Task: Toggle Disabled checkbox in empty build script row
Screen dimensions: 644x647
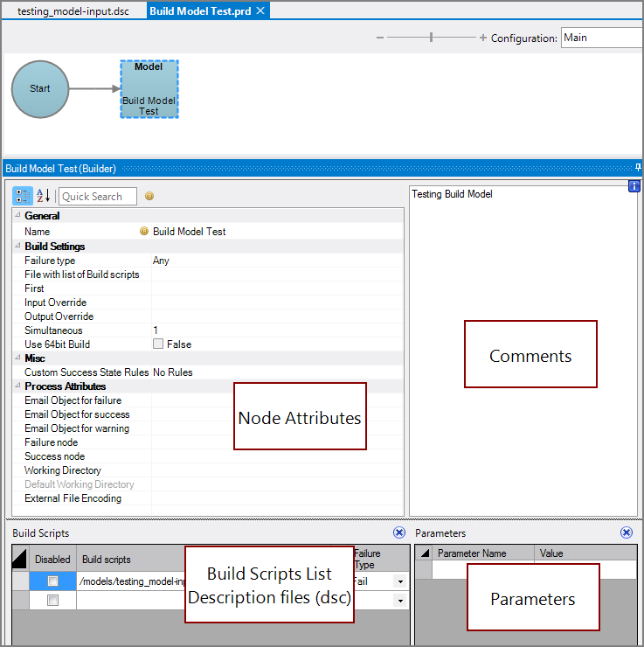Action: 53,601
